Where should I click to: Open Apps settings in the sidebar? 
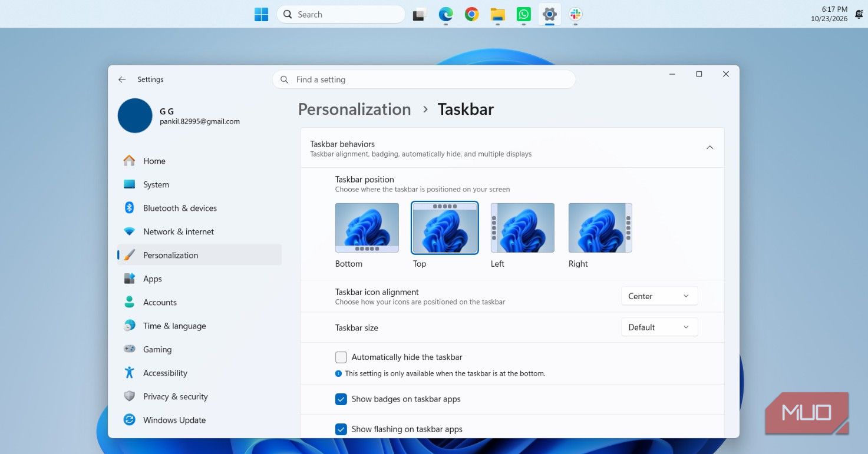pos(199,279)
